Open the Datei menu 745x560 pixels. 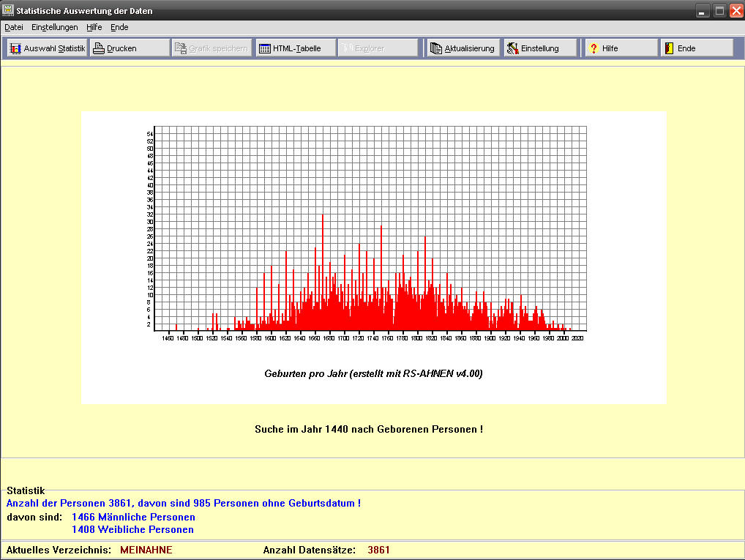pyautogui.click(x=14, y=27)
